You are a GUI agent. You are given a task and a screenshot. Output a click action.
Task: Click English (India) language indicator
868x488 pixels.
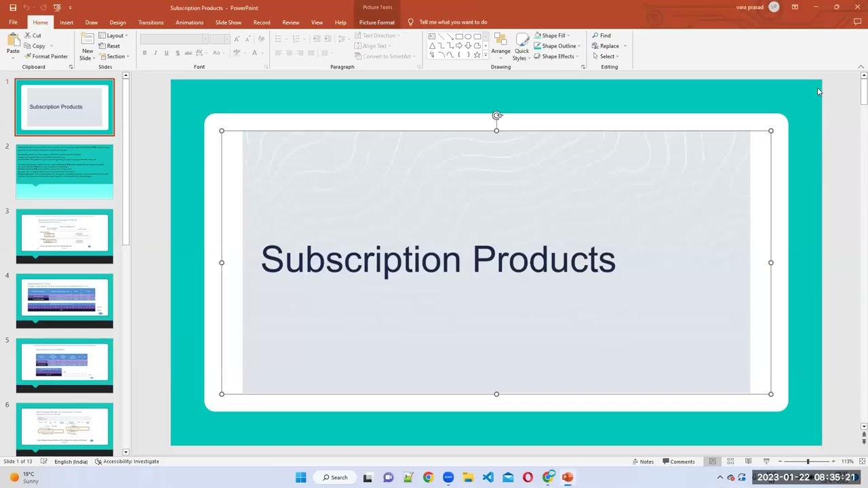tap(71, 462)
